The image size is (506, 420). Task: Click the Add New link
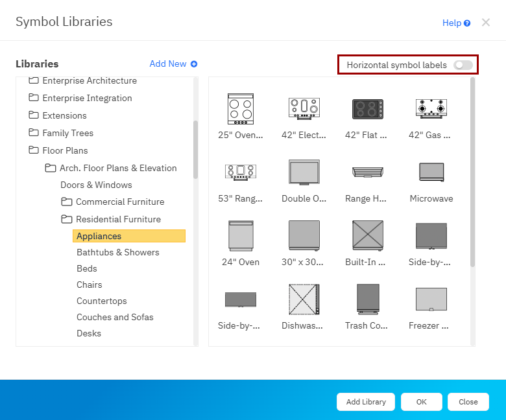click(x=173, y=64)
